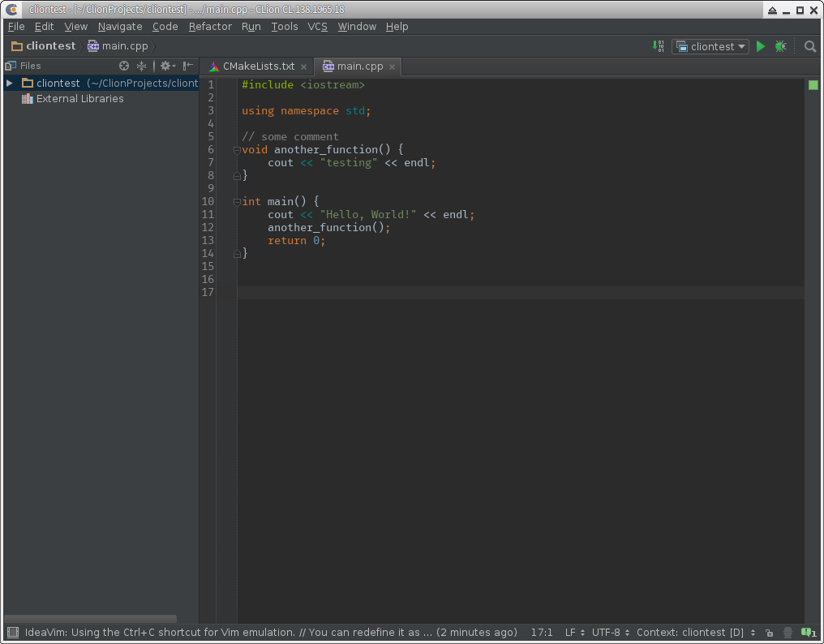Click the Collapse All icon in Files panel
The width and height of the screenshot is (824, 644).
141,66
